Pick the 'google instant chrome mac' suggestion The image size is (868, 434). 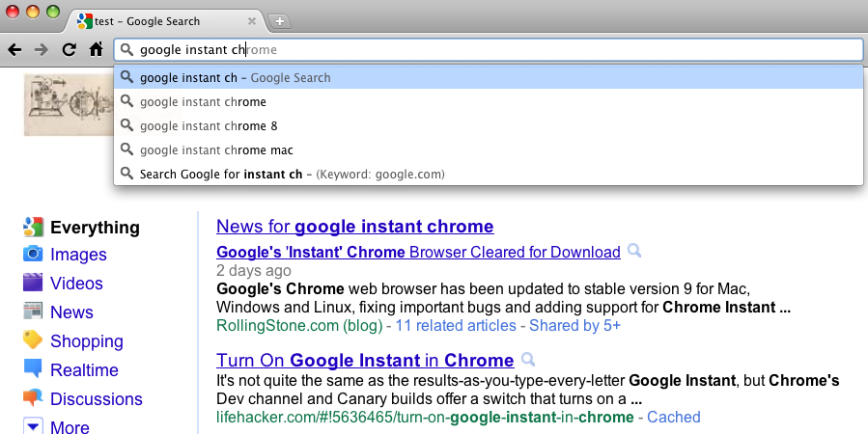click(489, 149)
